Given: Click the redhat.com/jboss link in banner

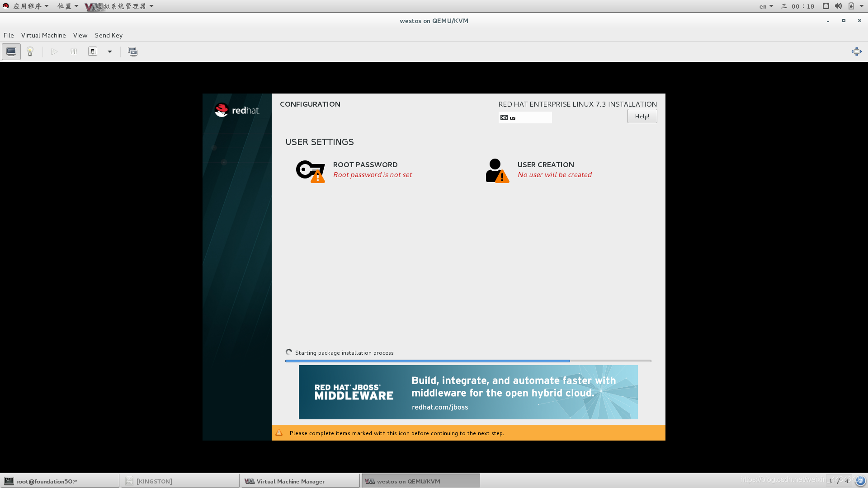Looking at the screenshot, I should [440, 407].
